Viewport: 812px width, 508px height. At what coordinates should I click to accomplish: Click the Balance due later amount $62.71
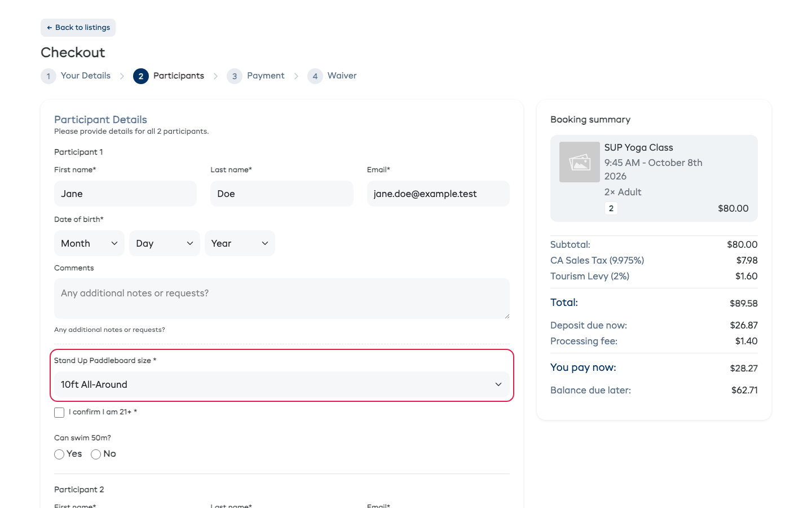point(744,390)
